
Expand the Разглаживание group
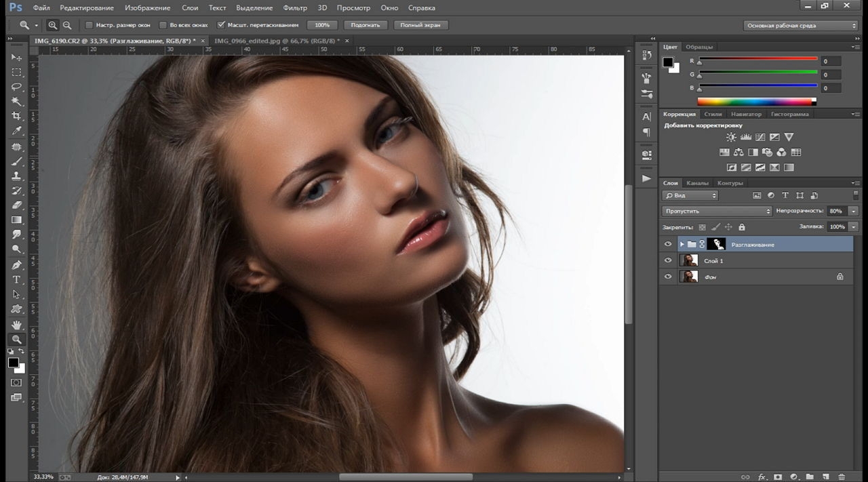click(682, 244)
